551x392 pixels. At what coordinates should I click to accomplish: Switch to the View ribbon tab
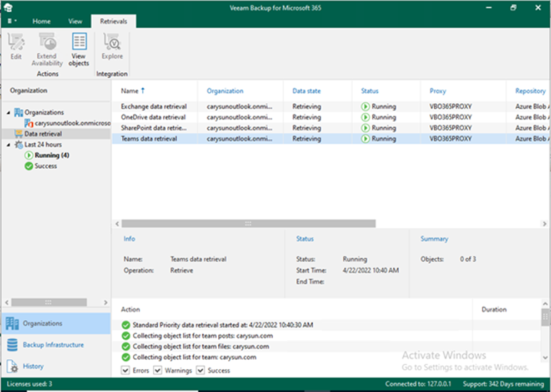(75, 21)
